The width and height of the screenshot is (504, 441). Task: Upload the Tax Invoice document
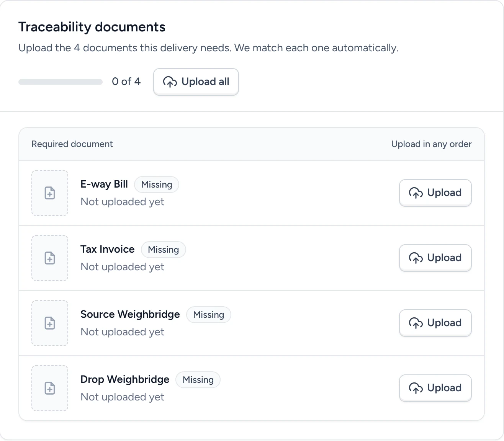(435, 258)
